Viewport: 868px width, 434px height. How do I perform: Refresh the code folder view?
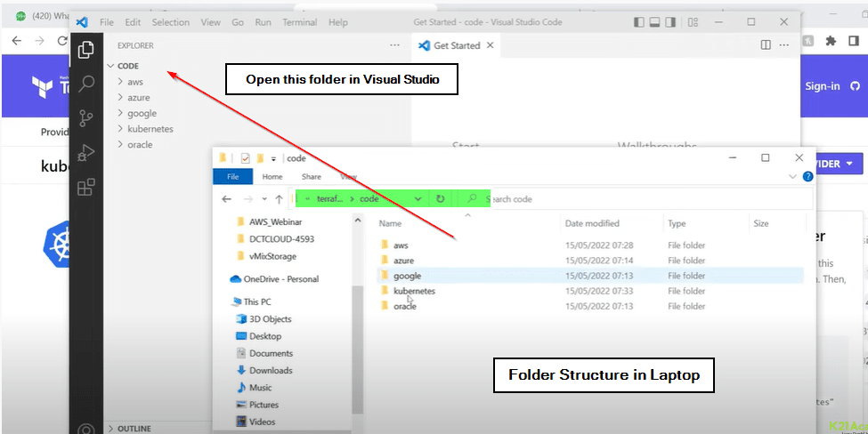[x=440, y=198]
